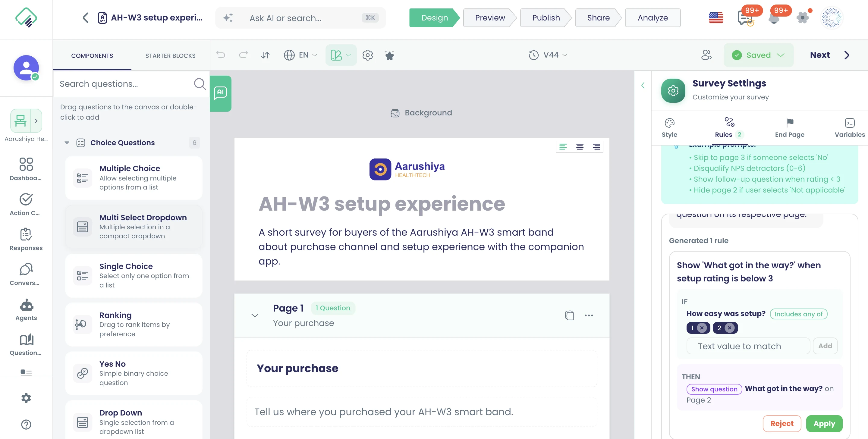This screenshot has width=868, height=439.
Task: Open the End Page tab
Action: pyautogui.click(x=790, y=128)
